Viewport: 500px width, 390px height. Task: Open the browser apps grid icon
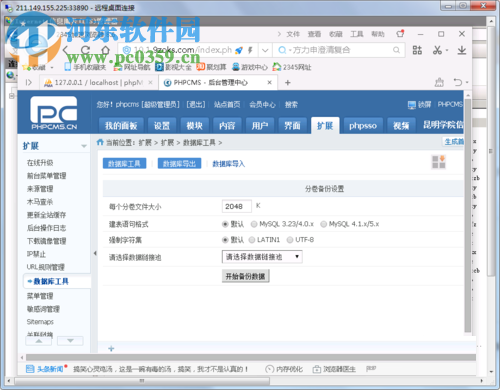[x=417, y=50]
